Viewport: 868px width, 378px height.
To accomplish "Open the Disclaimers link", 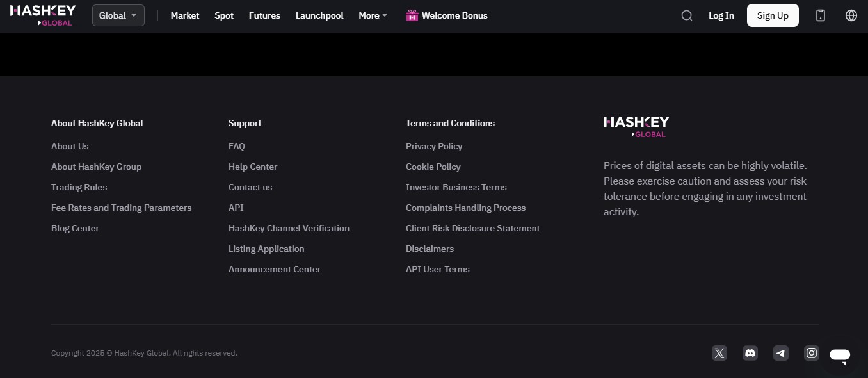I will [430, 249].
